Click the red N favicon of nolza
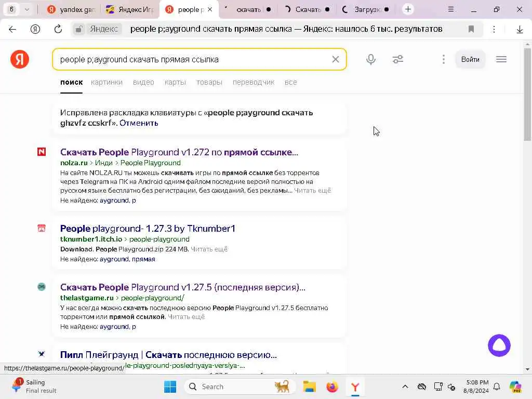Viewport: 532px width, 399px height. click(42, 152)
